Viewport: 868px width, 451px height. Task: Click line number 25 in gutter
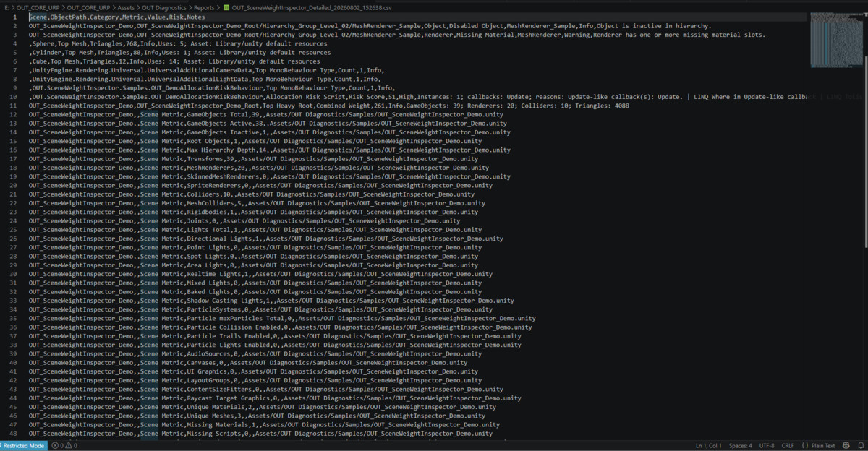13,230
